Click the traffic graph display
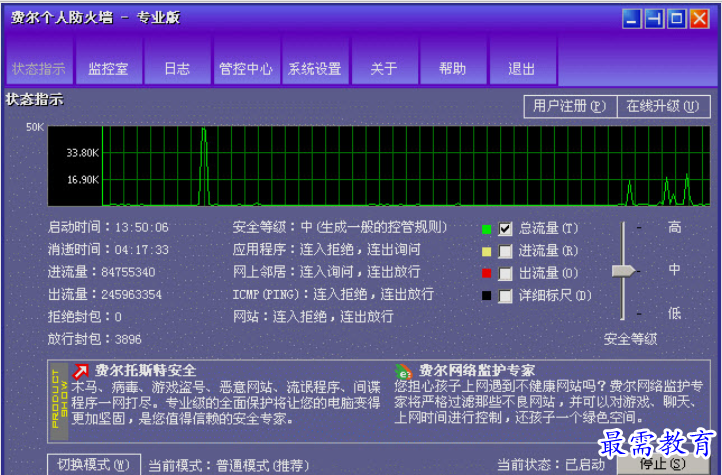The height and width of the screenshot is (475, 722). point(378,166)
